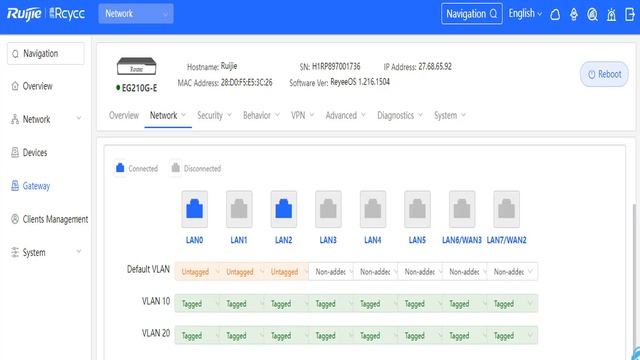Click the ReyeeOS 1.216.1504 version text
Screen dimensions: 640x360
[360, 82]
